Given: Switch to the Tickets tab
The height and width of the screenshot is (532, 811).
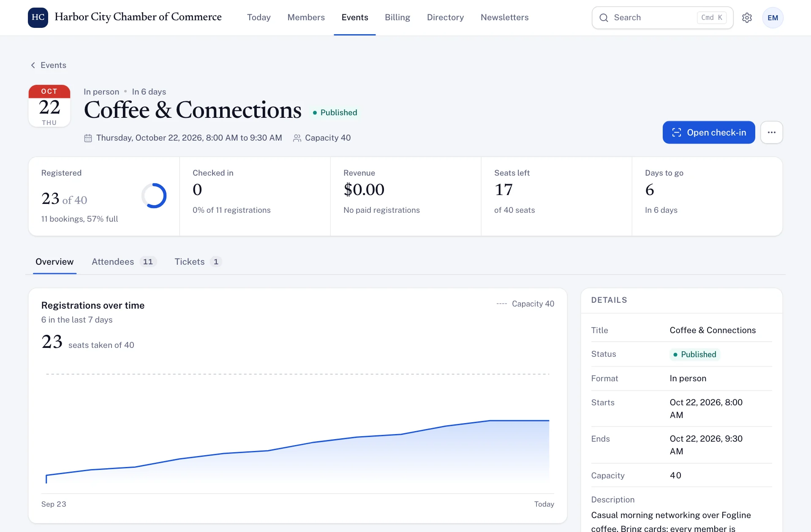Looking at the screenshot, I should pos(198,262).
